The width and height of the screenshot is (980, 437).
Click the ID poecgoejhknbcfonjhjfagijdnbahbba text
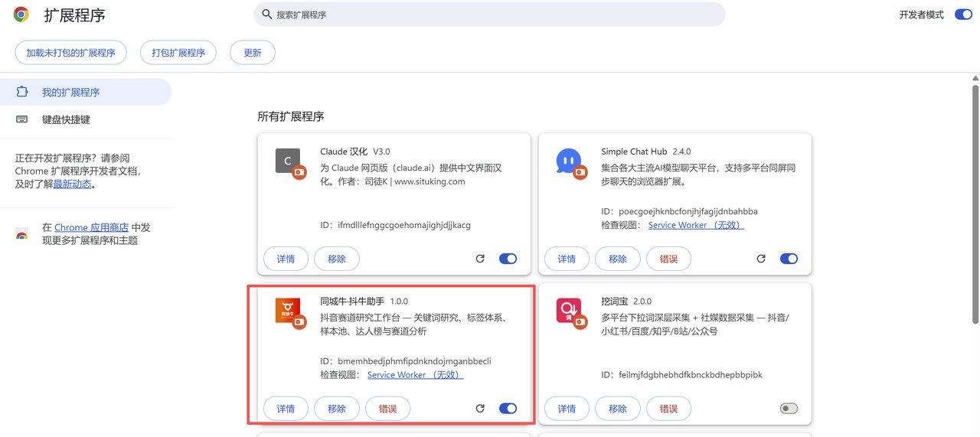(680, 211)
